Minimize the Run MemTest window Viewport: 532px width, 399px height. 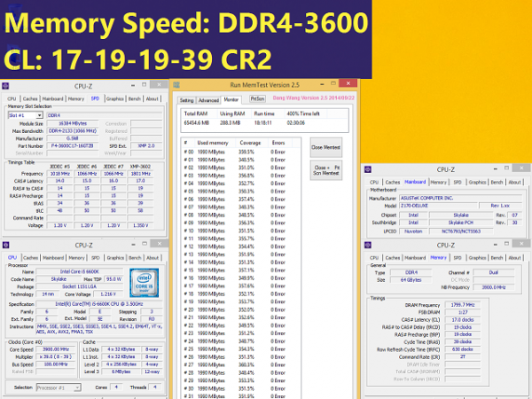click(x=322, y=84)
